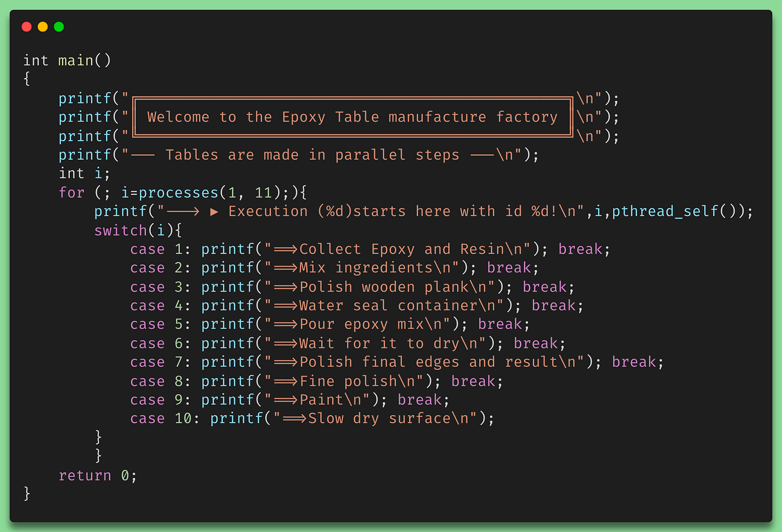Click the 'for' keyword
782x532 pixels.
(71, 193)
